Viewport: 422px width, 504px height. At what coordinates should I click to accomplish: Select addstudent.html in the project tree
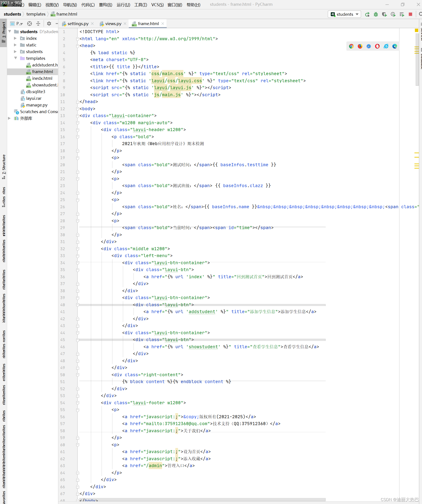42,65
